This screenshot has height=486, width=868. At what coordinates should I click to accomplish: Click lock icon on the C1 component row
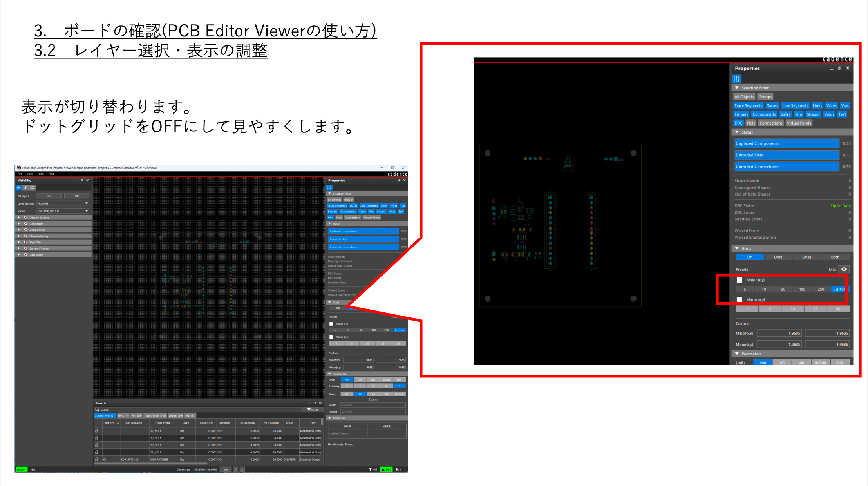click(96, 459)
